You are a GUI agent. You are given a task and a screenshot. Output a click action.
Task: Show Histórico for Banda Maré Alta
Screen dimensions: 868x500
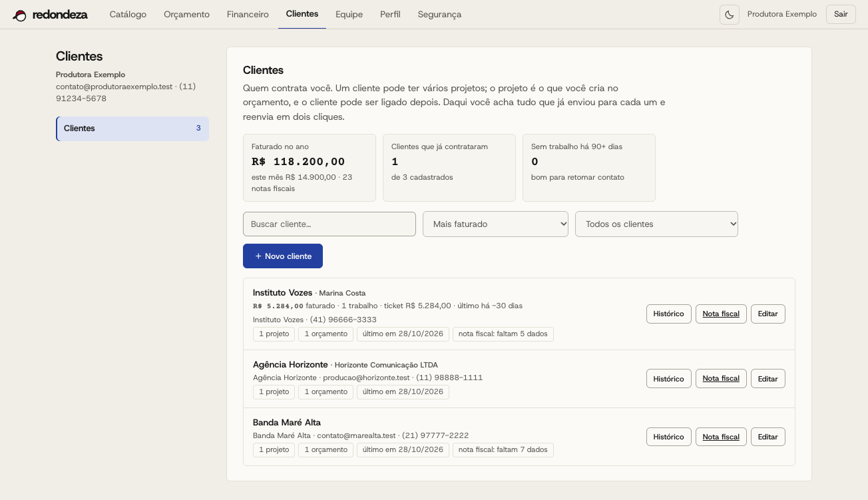click(x=668, y=437)
